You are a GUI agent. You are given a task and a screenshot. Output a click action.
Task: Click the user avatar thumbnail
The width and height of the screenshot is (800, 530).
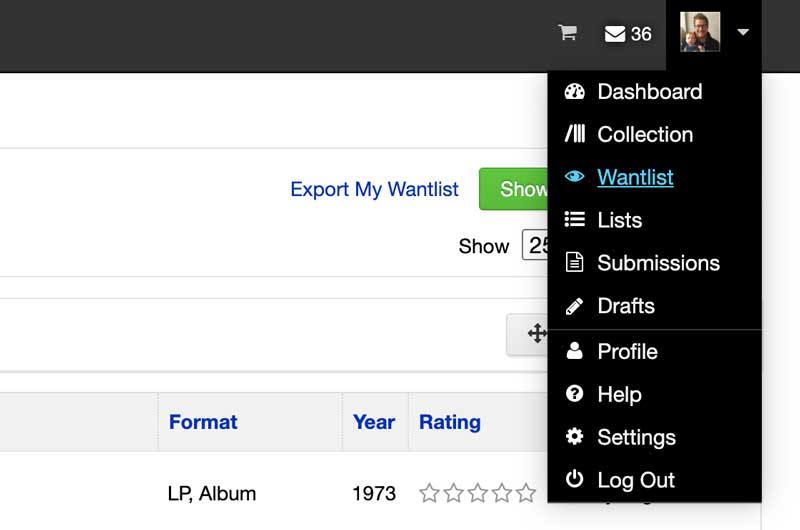coord(700,33)
